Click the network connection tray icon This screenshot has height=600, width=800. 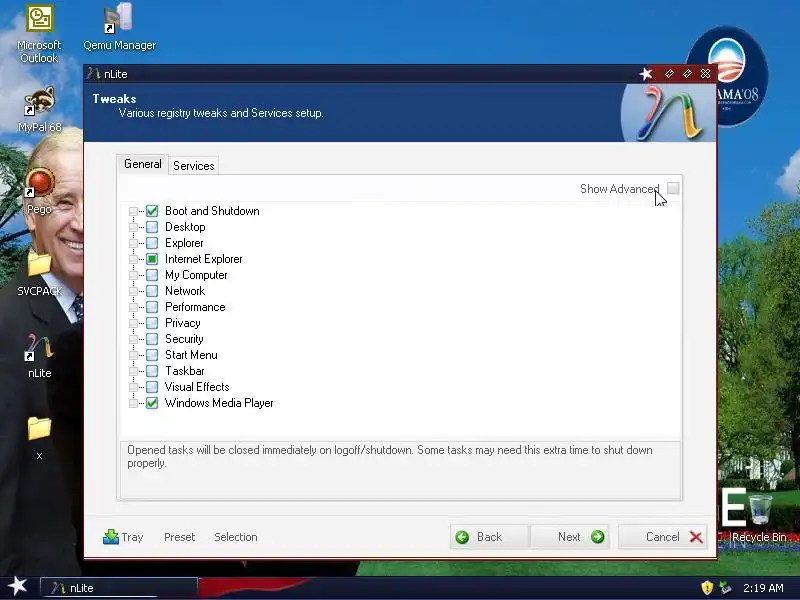pos(725,588)
